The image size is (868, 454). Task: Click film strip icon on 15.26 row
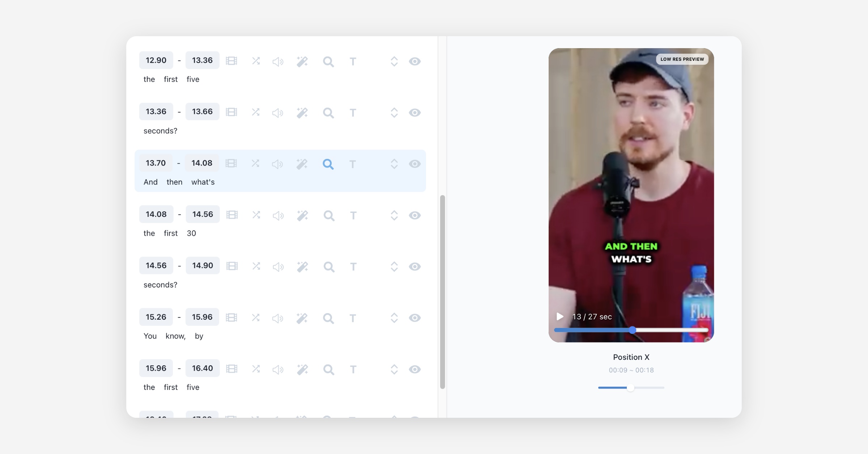click(x=231, y=318)
